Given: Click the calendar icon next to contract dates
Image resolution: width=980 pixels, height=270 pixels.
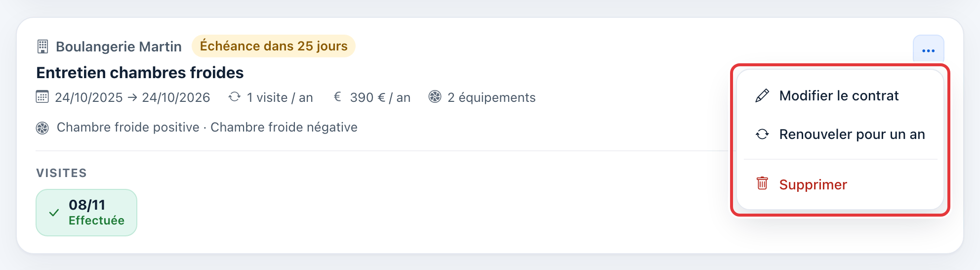Looking at the screenshot, I should [42, 97].
